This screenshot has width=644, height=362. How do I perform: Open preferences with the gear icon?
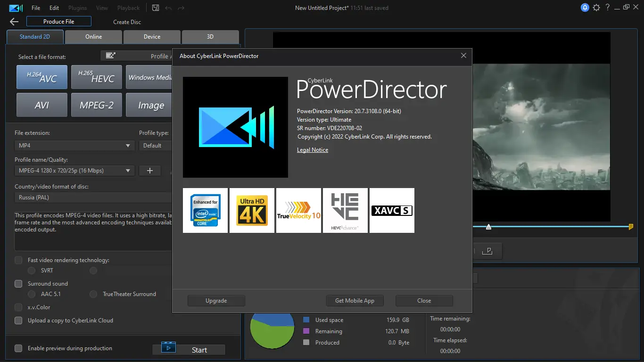(x=596, y=8)
